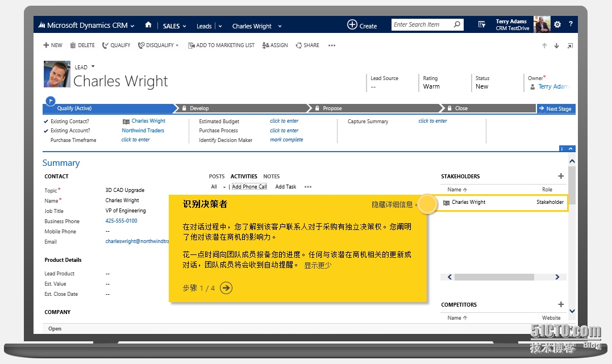Add a stakeholder with plus icon
612x364 pixels.
point(561,176)
